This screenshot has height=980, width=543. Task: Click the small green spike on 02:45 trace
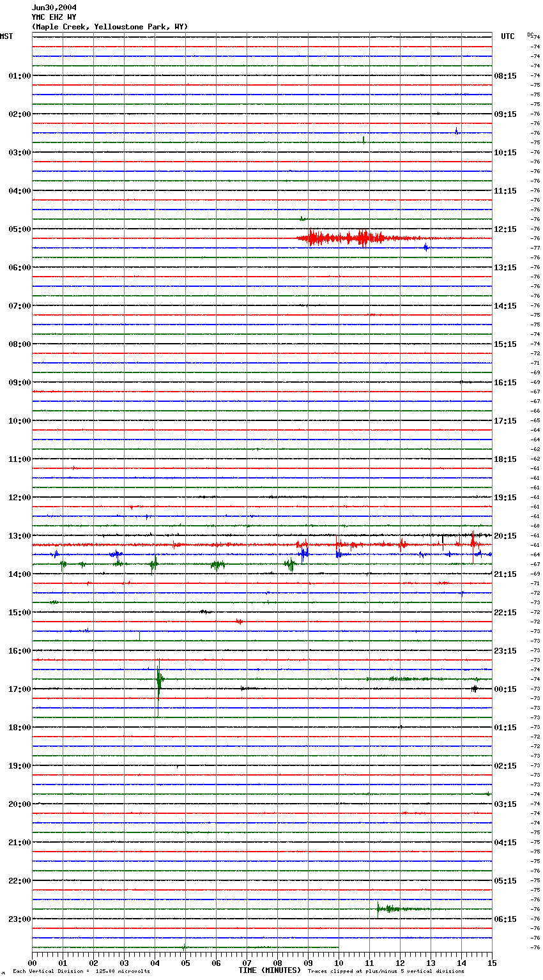[x=363, y=140]
